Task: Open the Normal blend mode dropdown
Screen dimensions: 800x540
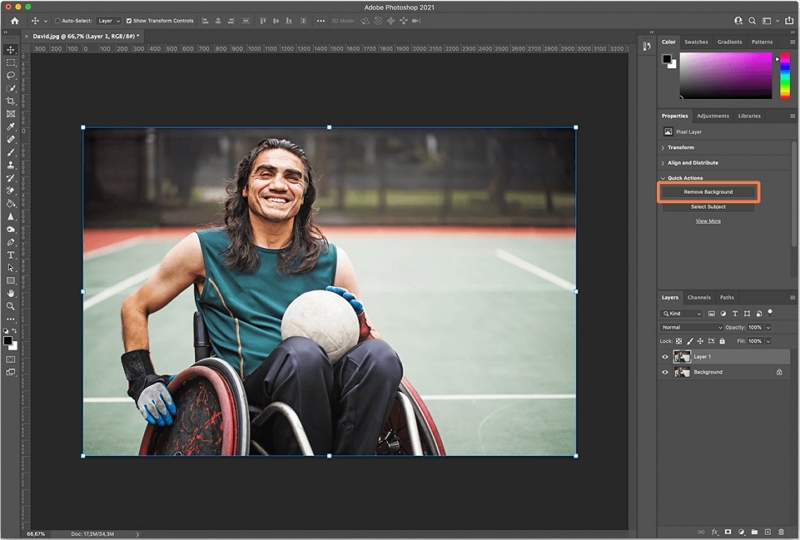Action: tap(691, 327)
